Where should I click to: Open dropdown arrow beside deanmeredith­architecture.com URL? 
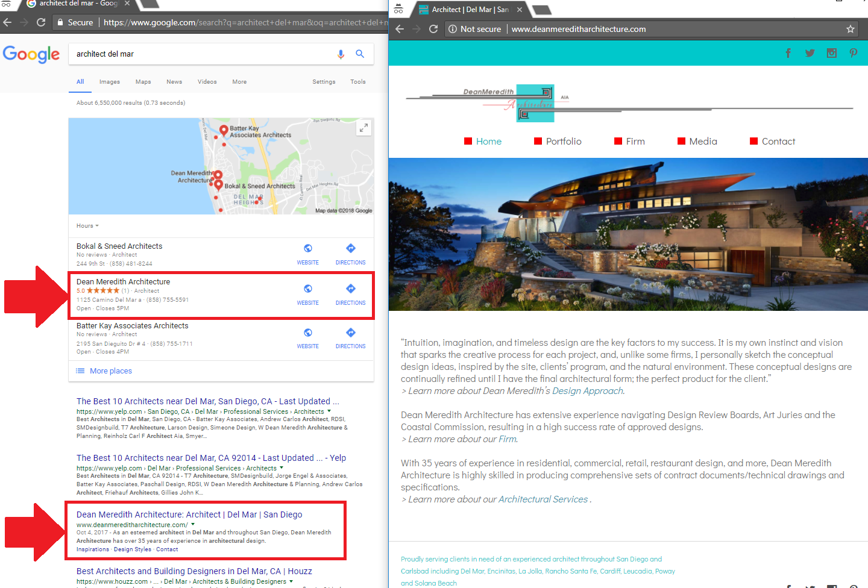point(193,525)
